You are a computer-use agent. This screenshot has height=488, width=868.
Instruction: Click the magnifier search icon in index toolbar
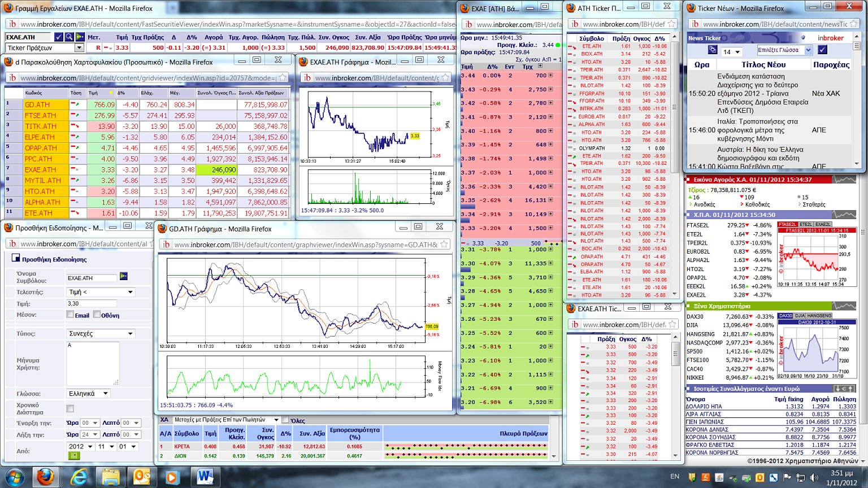[69, 37]
